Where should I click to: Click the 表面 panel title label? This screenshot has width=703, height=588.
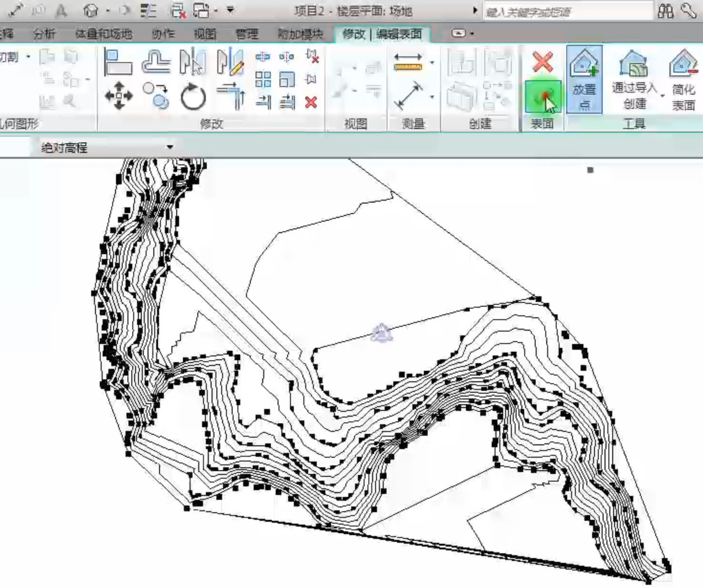click(x=542, y=124)
